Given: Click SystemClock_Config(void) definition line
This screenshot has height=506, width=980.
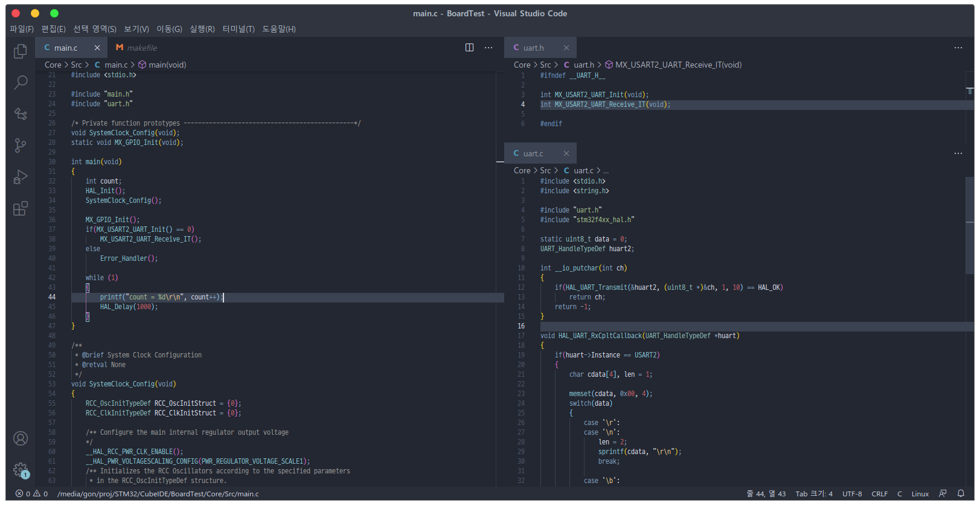Looking at the screenshot, I should pos(123,384).
